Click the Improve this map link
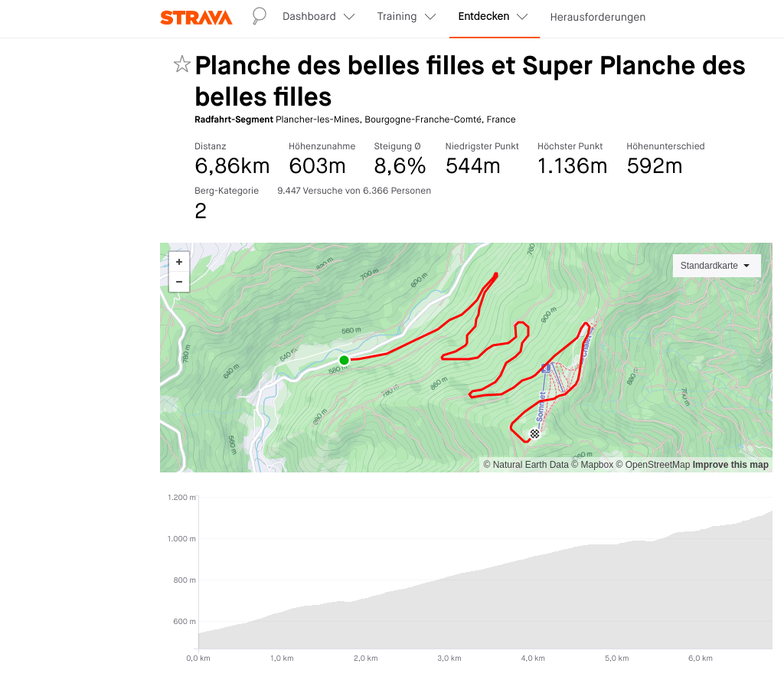784x683 pixels. [x=730, y=465]
